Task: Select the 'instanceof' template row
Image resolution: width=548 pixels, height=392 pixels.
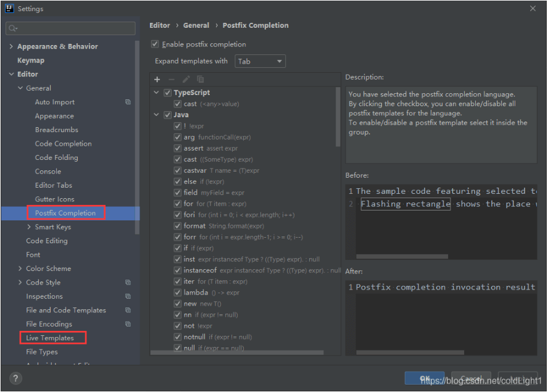Action: (x=244, y=270)
